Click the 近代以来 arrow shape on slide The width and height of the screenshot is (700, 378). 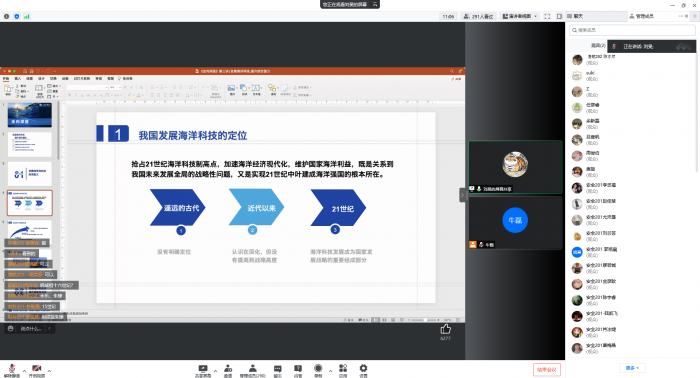click(x=256, y=208)
